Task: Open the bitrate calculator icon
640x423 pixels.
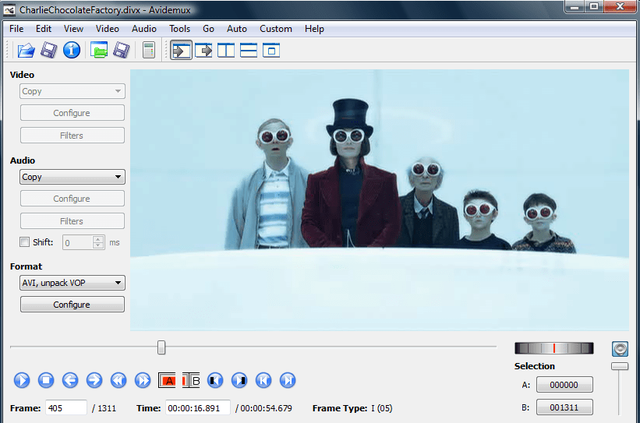Action: pos(149,51)
